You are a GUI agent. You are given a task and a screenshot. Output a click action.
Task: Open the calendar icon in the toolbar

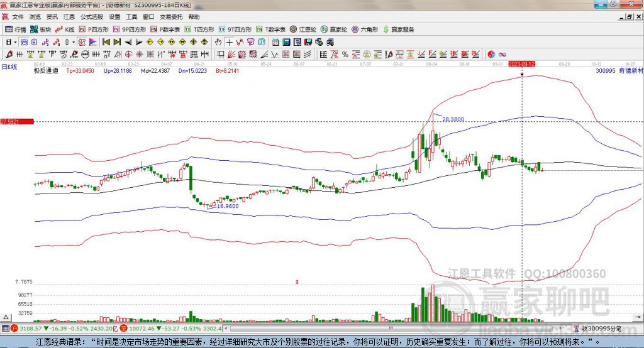coord(275,42)
